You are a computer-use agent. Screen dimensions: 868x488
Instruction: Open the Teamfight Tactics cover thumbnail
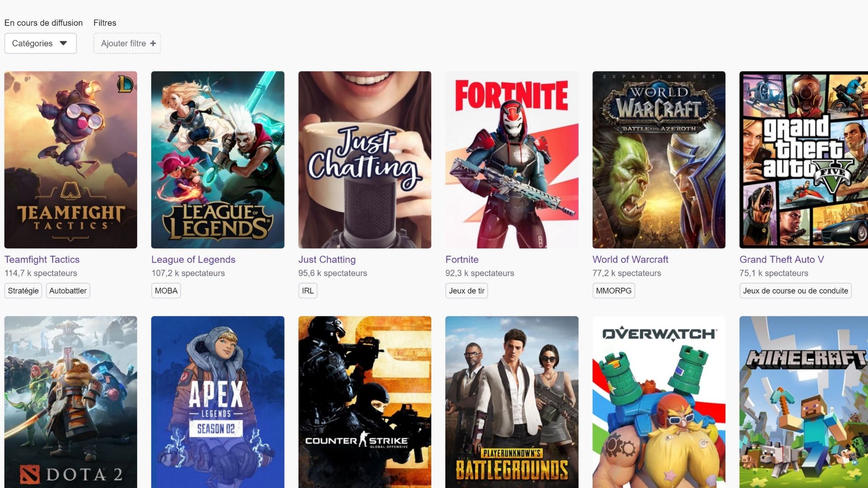click(71, 160)
